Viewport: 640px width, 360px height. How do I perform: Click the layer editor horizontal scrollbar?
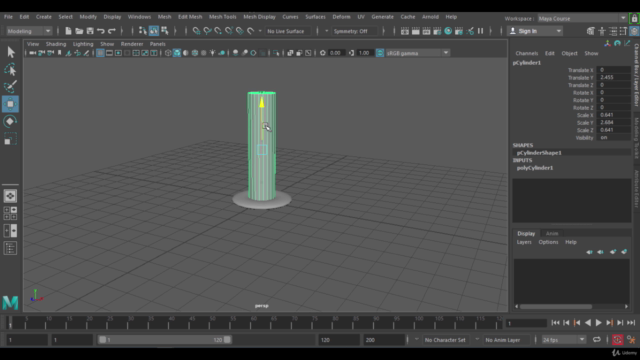pos(556,307)
